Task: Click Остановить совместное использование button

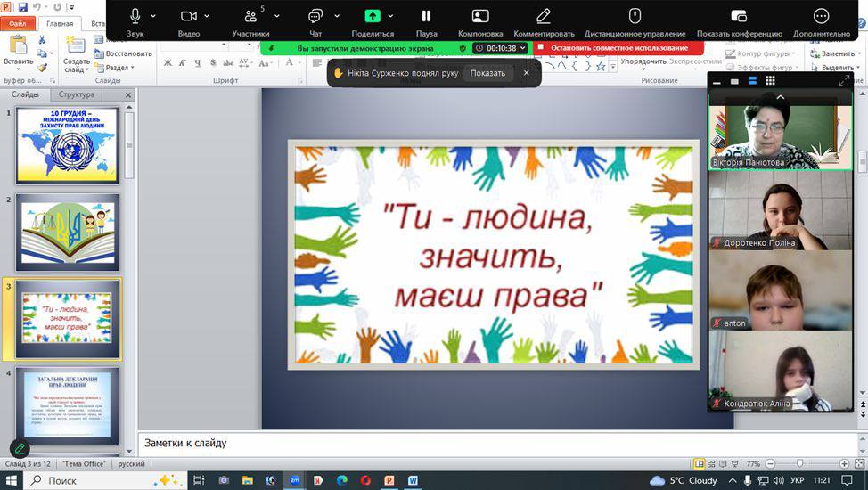Action: click(x=618, y=48)
